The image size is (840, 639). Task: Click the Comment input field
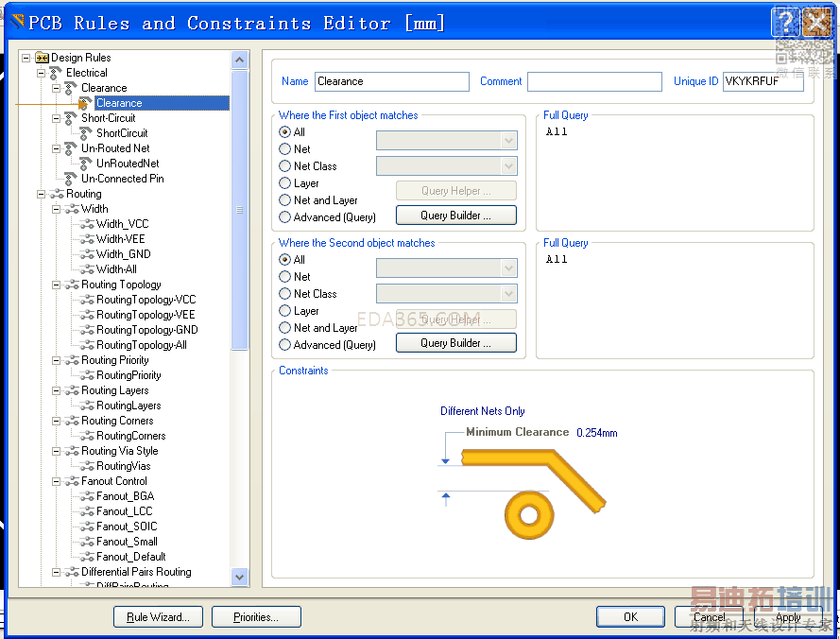click(594, 81)
